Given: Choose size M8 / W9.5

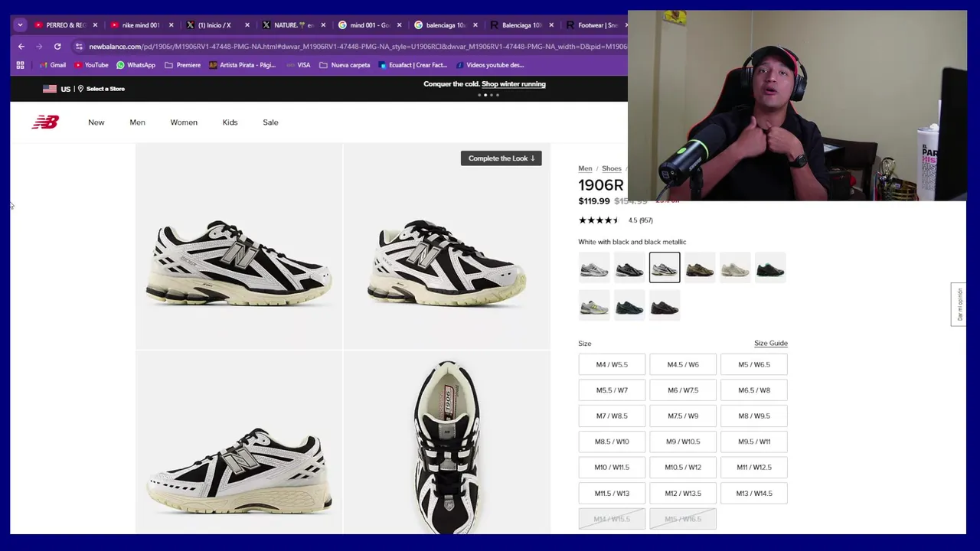Looking at the screenshot, I should coord(754,416).
